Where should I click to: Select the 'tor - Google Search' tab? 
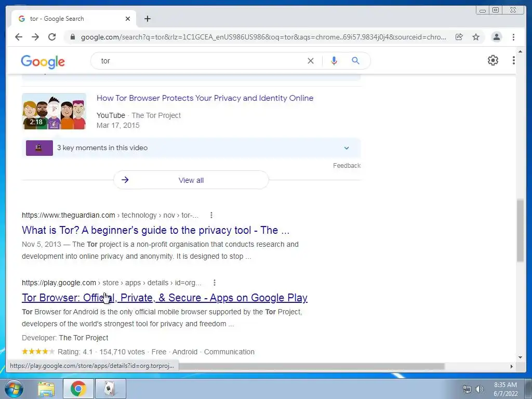click(x=74, y=19)
